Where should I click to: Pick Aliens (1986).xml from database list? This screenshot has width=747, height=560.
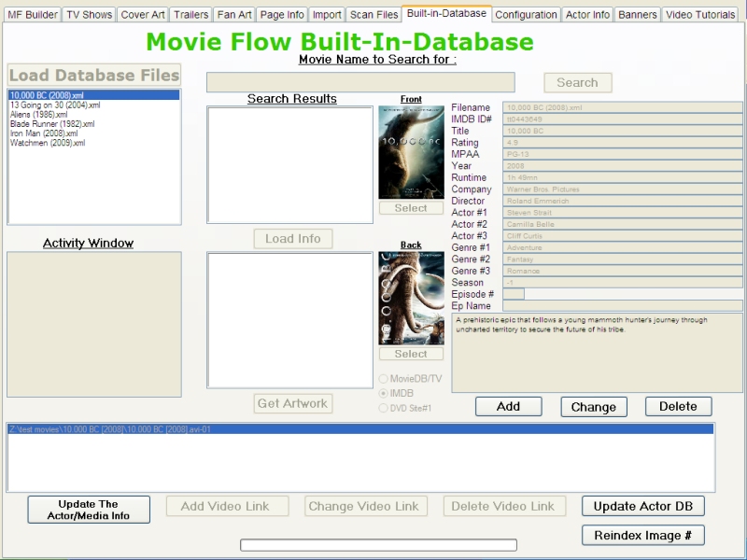[x=39, y=115]
